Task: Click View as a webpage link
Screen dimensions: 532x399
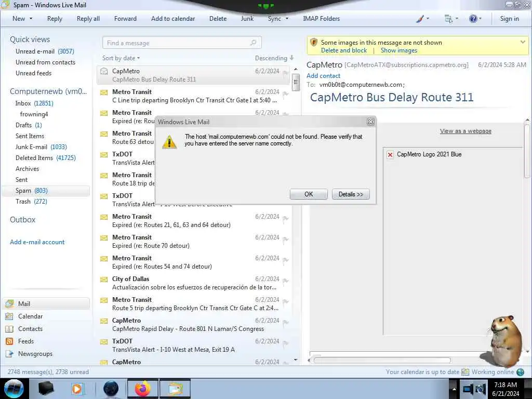Action: coord(465,131)
